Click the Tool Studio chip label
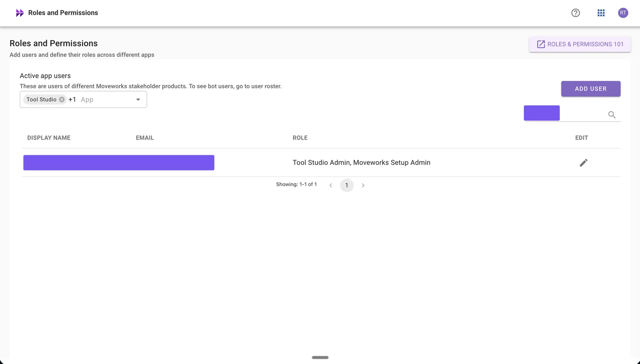Screen dimensions: 640x364 [42, 100]
